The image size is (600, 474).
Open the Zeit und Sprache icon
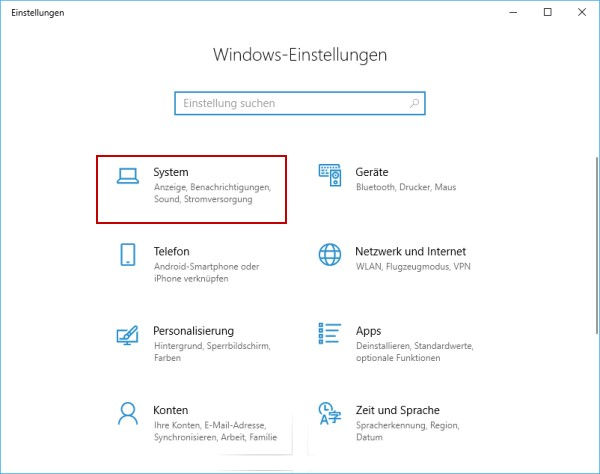330,413
